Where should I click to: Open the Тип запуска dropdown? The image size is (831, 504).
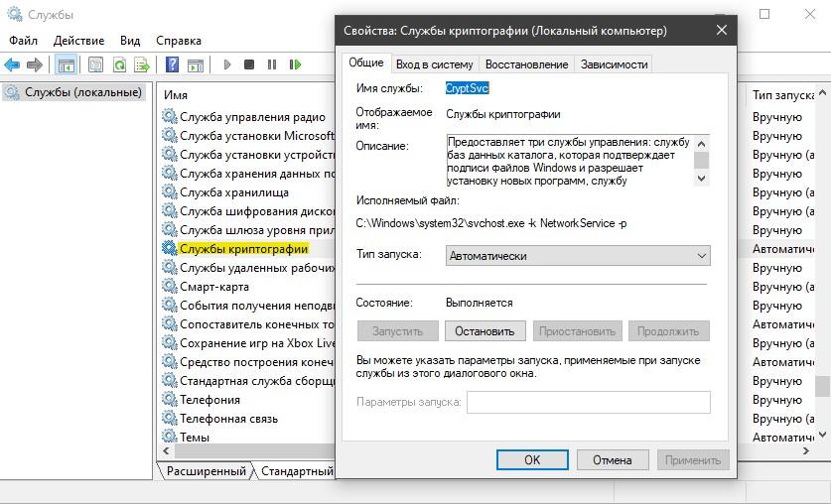coord(578,256)
